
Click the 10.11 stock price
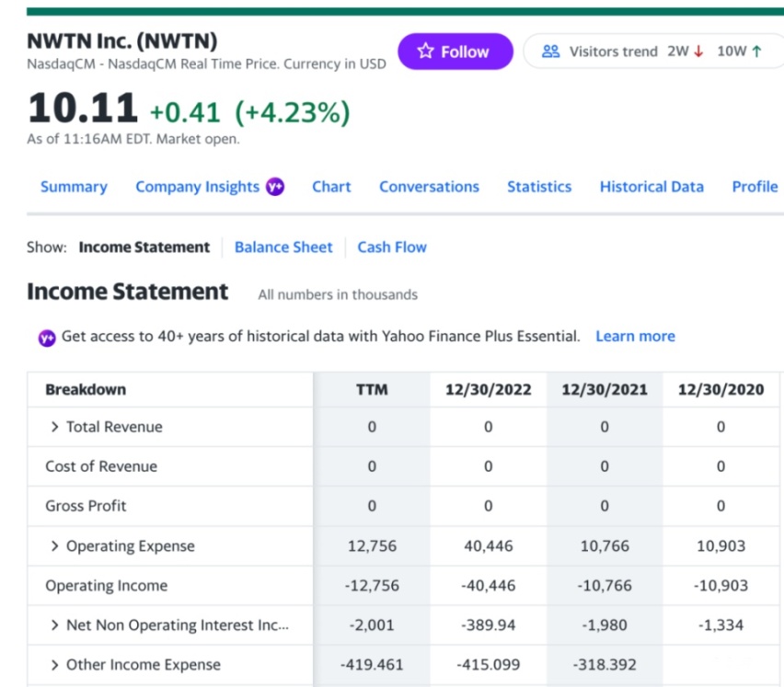(83, 108)
